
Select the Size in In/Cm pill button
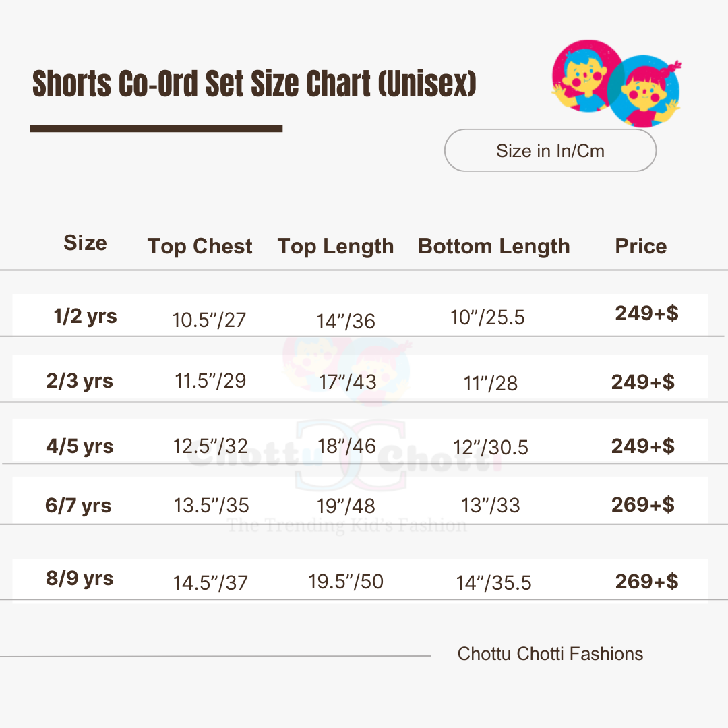[x=550, y=150]
